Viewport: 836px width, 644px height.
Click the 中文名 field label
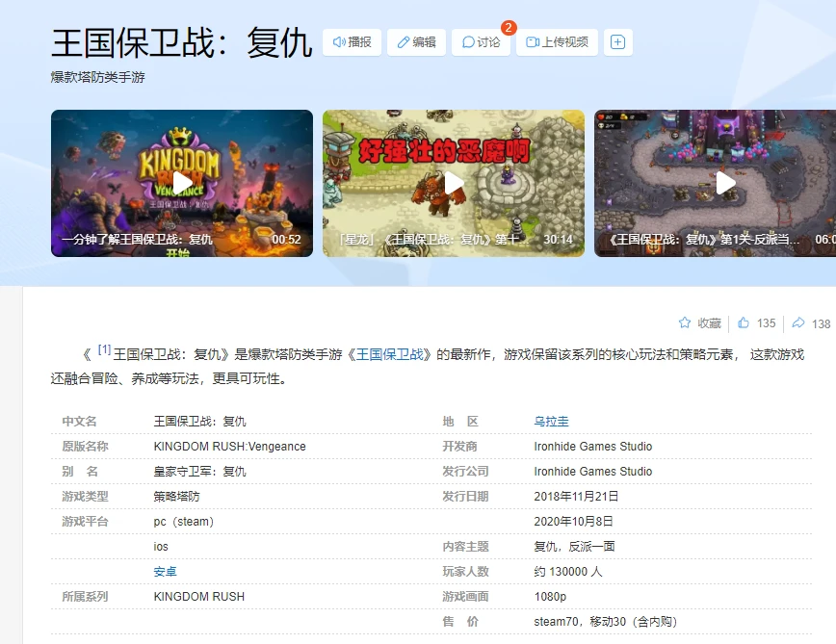point(79,422)
